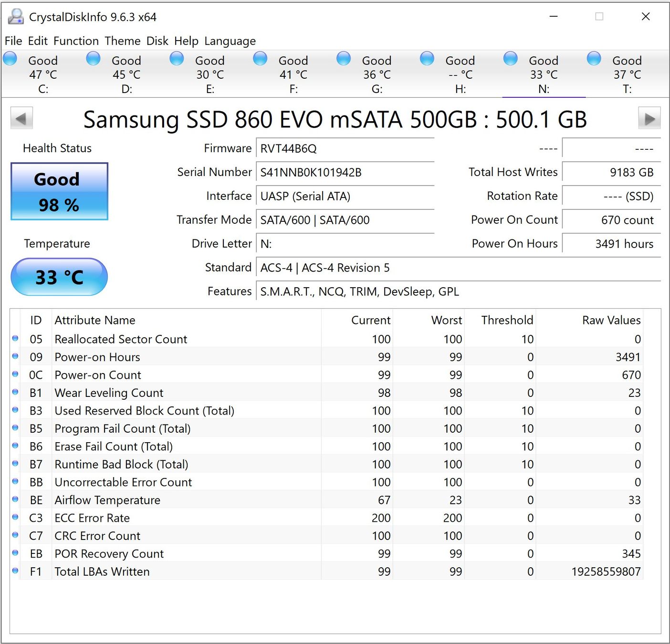This screenshot has height=644, width=670.
Task: Select drive F: at 41 °C
Action: [x=293, y=74]
